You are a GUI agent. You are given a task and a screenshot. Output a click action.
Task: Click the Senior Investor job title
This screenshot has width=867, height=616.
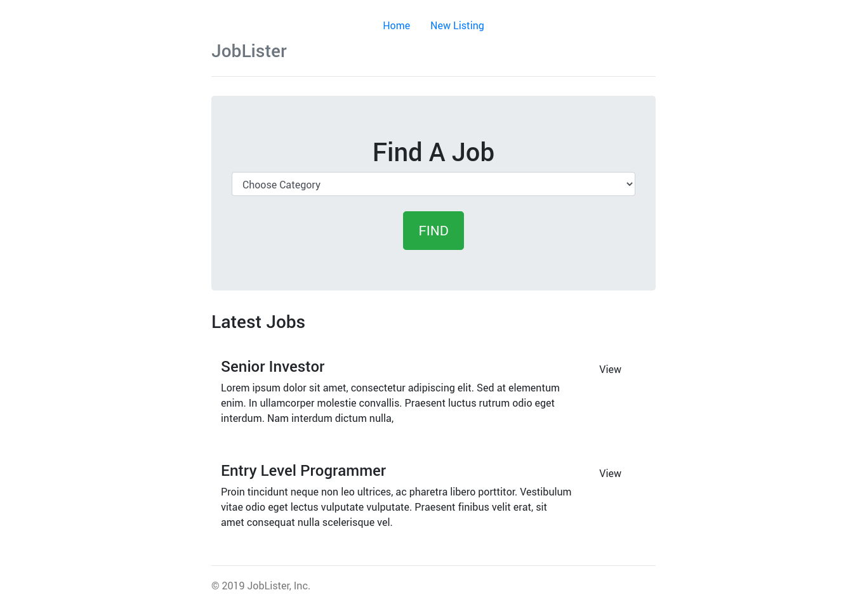pos(272,367)
